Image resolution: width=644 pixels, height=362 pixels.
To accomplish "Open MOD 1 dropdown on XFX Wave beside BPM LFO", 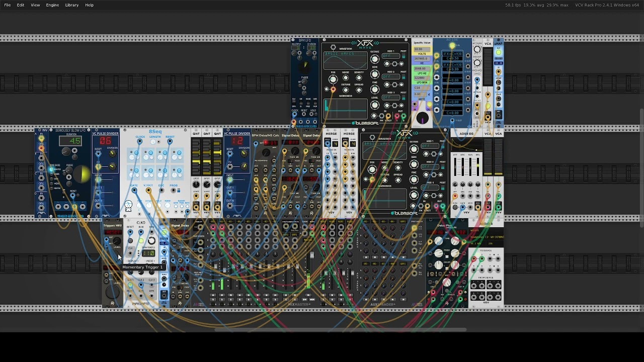I will click(391, 55).
